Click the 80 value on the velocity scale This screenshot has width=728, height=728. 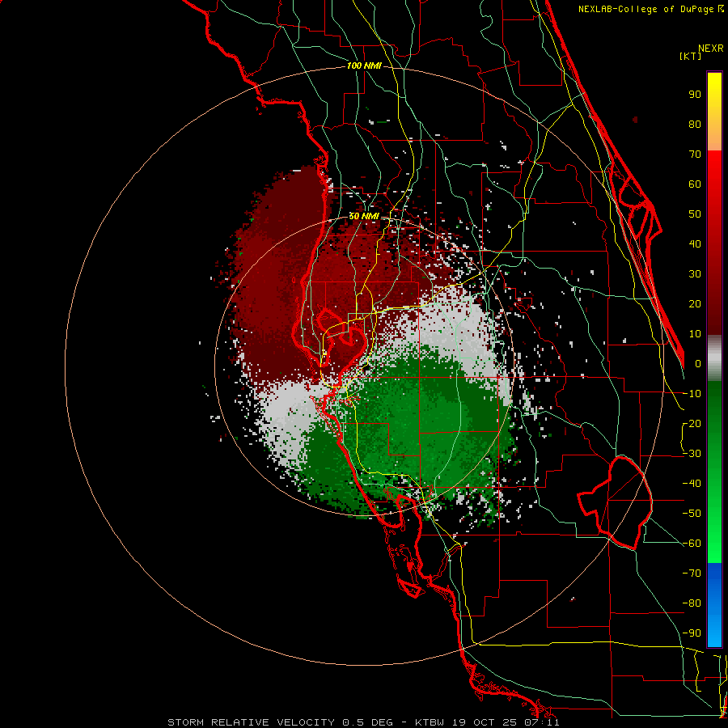[695, 124]
